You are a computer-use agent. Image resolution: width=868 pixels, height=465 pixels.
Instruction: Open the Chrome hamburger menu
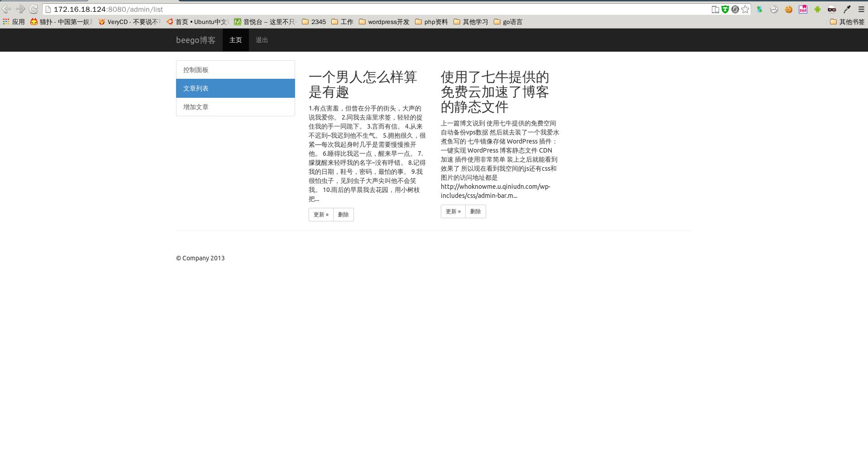861,9
